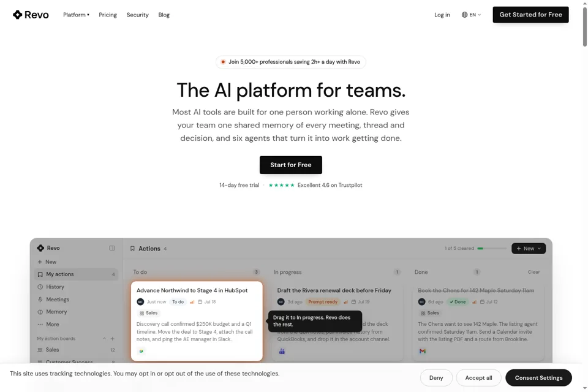
Task: Click the scrollbar down arrow
Action: [584, 388]
